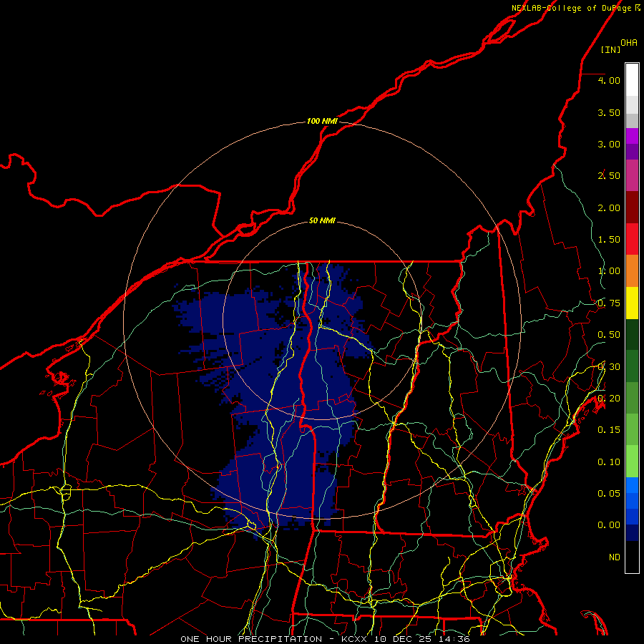This screenshot has height=644, width=644.
Task: Select the navy legend swatch above ND
Action: (632, 532)
